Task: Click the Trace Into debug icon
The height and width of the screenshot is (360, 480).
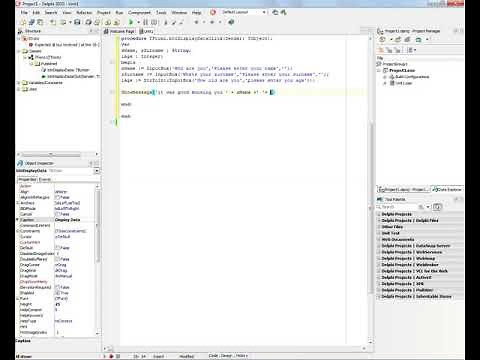Action: [165, 22]
